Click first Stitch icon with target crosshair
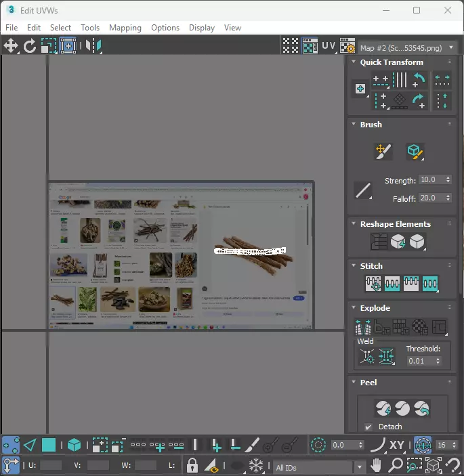 pos(373,284)
